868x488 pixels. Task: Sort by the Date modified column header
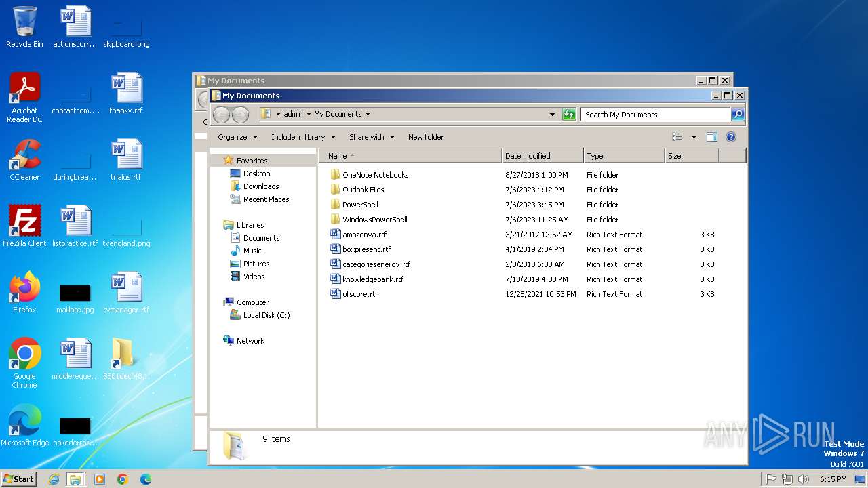pyautogui.click(x=542, y=156)
